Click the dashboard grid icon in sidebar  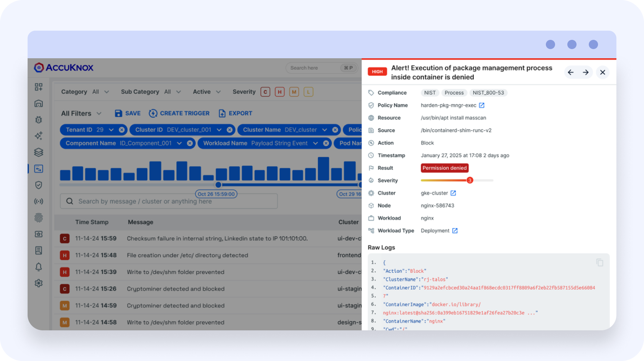click(38, 87)
